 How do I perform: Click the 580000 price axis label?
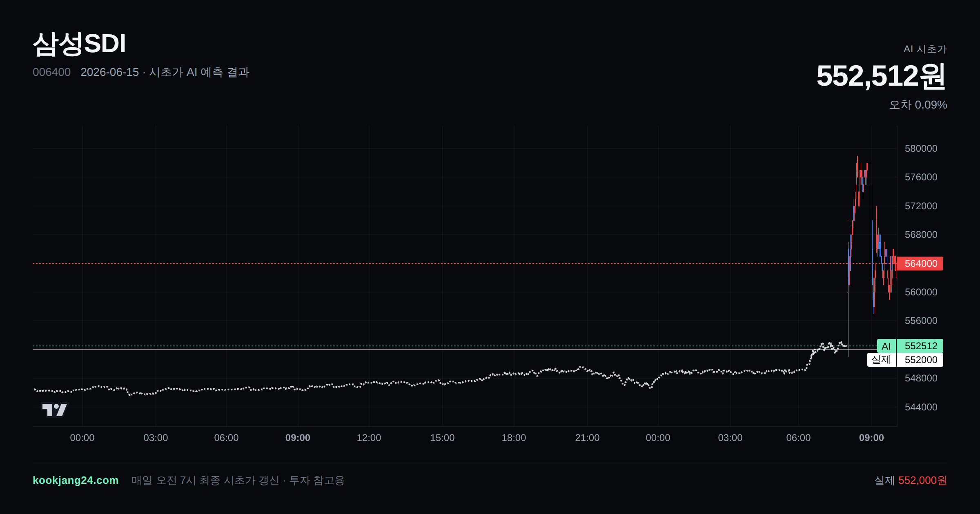[x=921, y=148]
